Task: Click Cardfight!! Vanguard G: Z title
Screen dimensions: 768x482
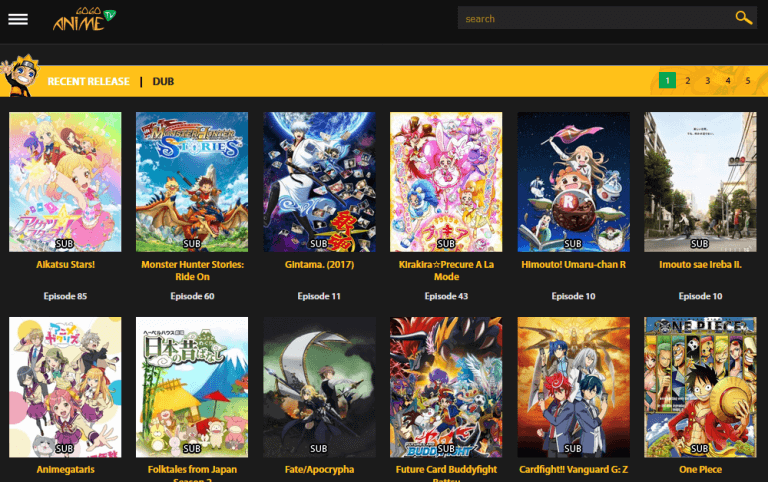Action: 574,469
